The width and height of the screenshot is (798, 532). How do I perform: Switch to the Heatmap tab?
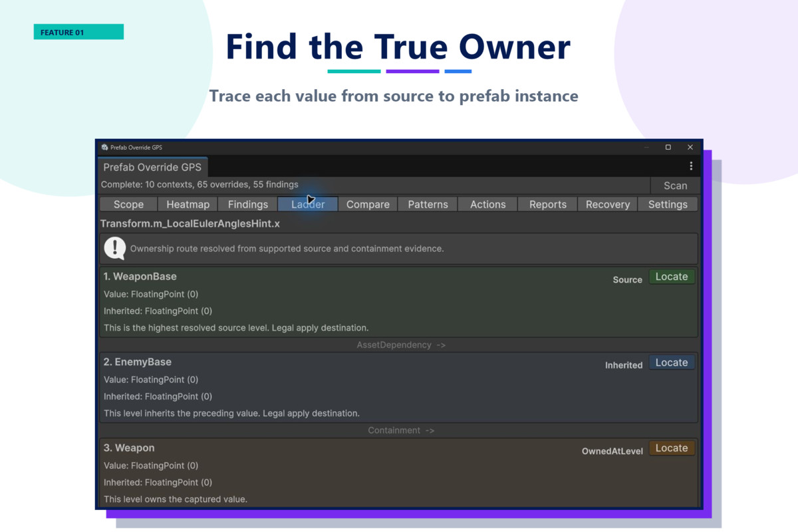[188, 204]
